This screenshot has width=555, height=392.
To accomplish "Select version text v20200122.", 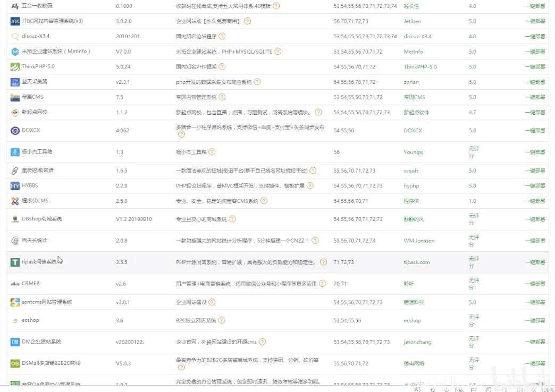I will [130, 342].
